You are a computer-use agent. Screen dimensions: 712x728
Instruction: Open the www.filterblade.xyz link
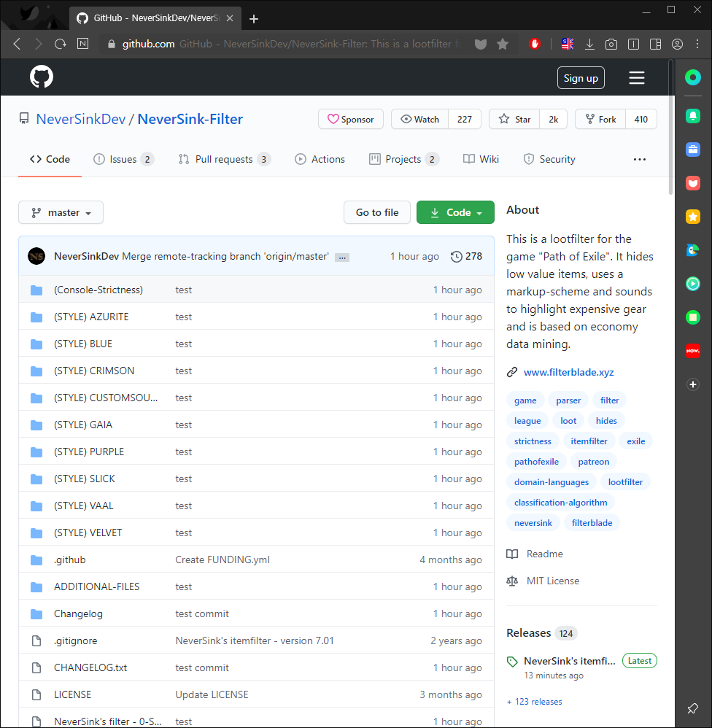[568, 372]
